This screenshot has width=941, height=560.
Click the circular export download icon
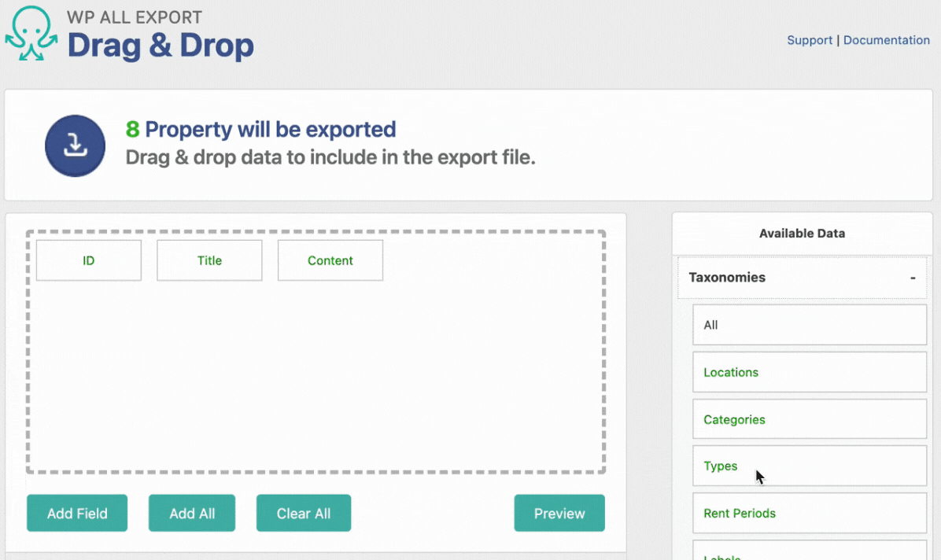75,146
